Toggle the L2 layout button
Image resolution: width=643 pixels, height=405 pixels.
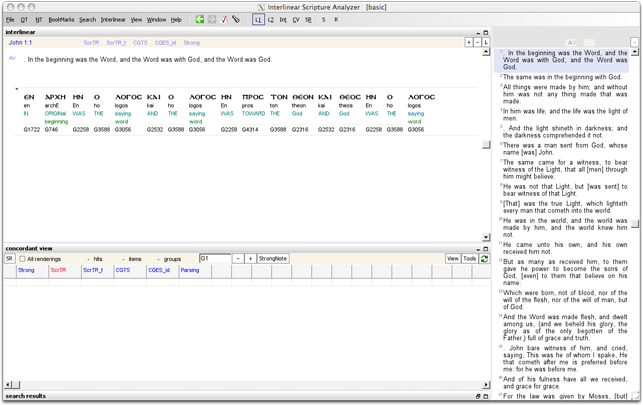point(271,19)
